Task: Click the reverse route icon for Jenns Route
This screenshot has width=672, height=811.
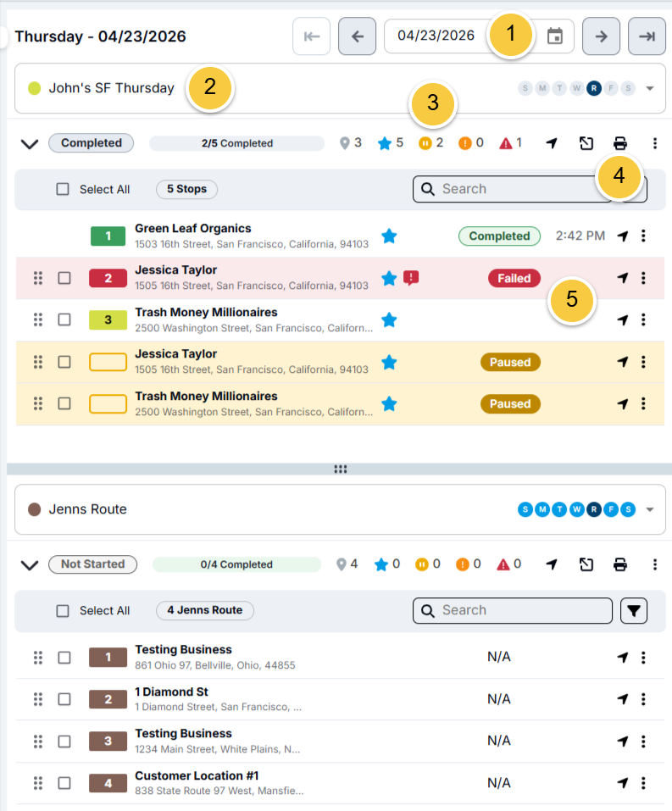Action: click(x=586, y=564)
